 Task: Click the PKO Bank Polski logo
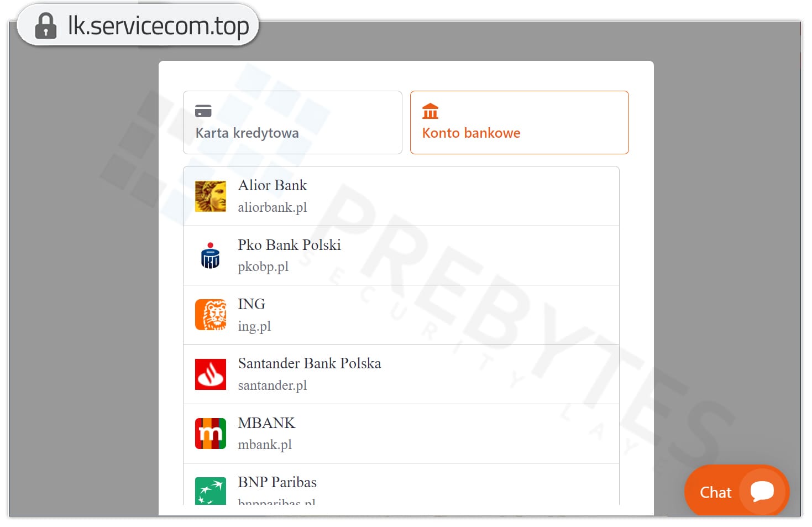(211, 255)
